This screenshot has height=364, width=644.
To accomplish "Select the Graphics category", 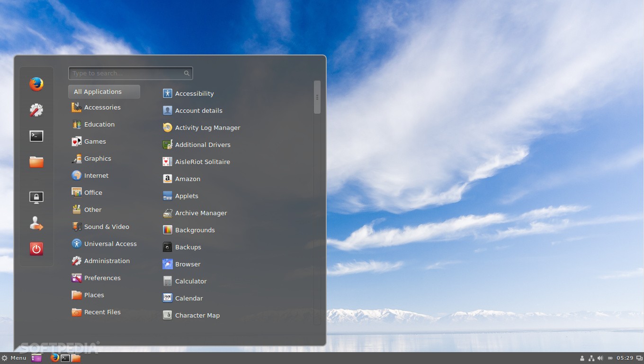I will tap(97, 158).
